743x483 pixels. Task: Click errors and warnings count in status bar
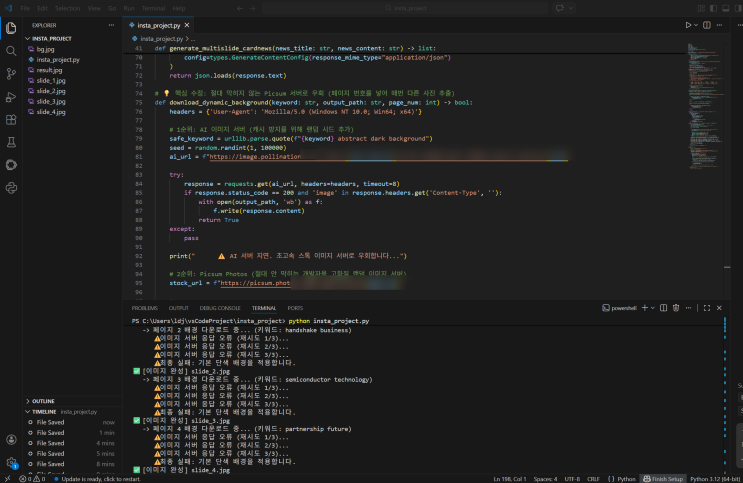(x=32, y=479)
